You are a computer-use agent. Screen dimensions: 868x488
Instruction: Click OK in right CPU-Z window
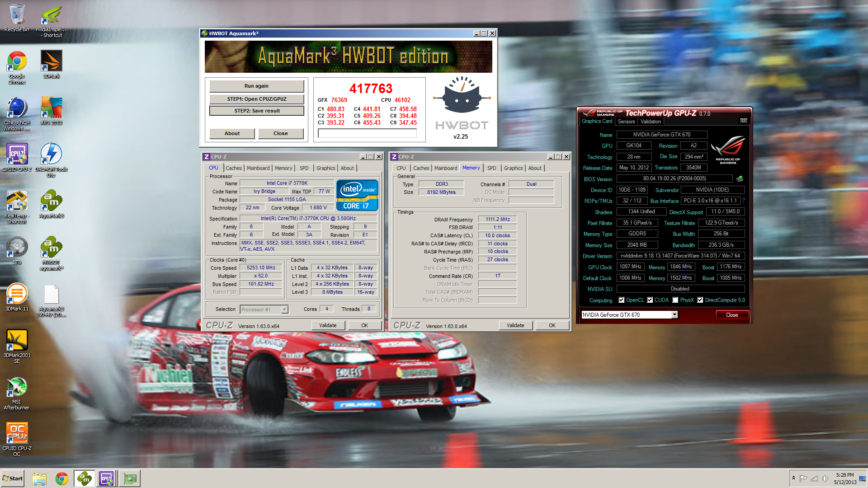pyautogui.click(x=552, y=325)
